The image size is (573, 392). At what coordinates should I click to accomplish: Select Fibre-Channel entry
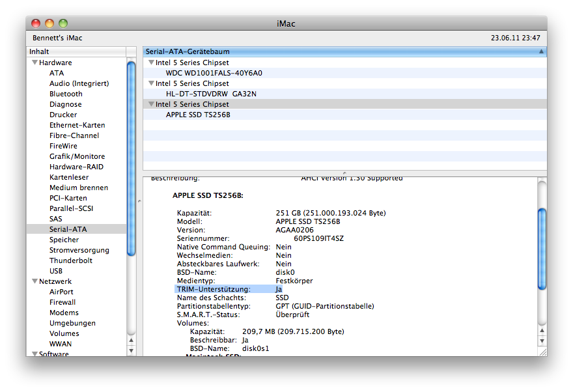[74, 135]
